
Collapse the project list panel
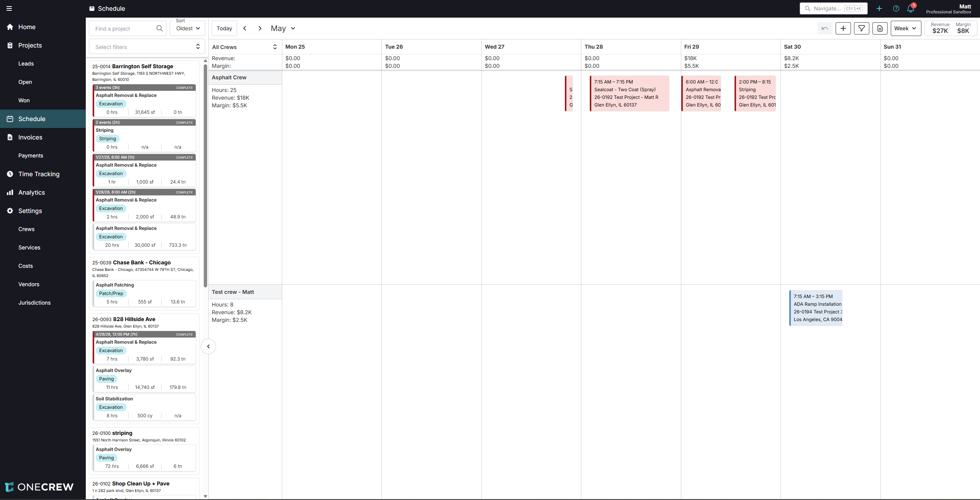tap(208, 346)
